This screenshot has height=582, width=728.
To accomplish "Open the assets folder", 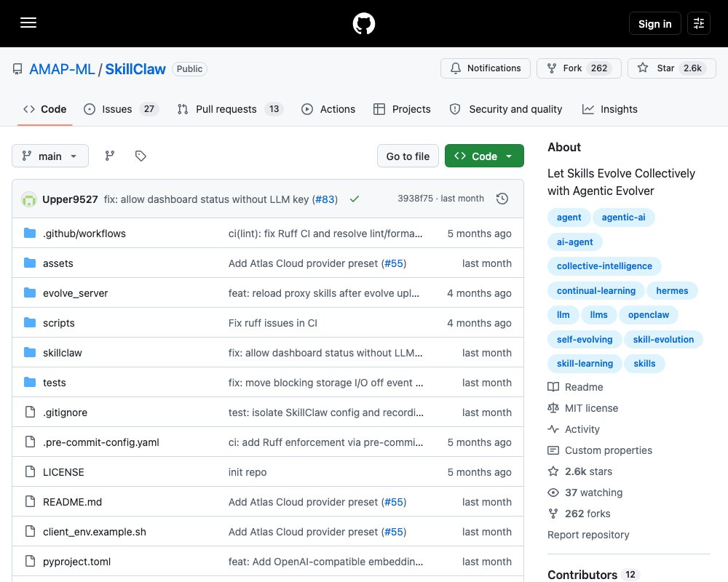I will pyautogui.click(x=58, y=263).
